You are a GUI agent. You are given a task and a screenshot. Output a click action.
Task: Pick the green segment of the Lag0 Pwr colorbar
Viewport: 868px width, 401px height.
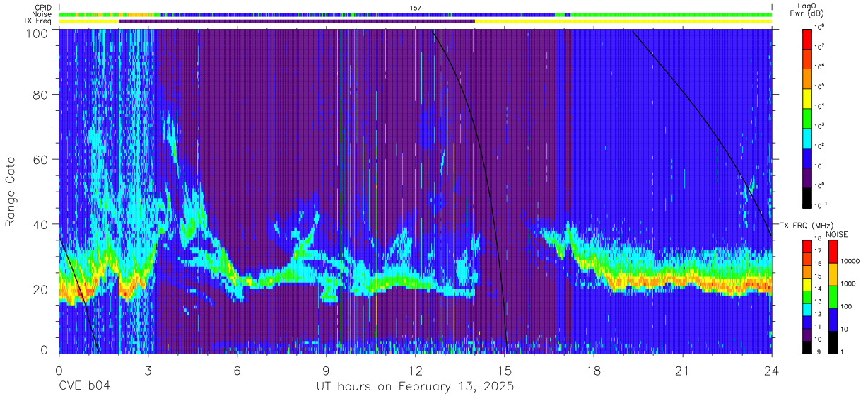[807, 117]
